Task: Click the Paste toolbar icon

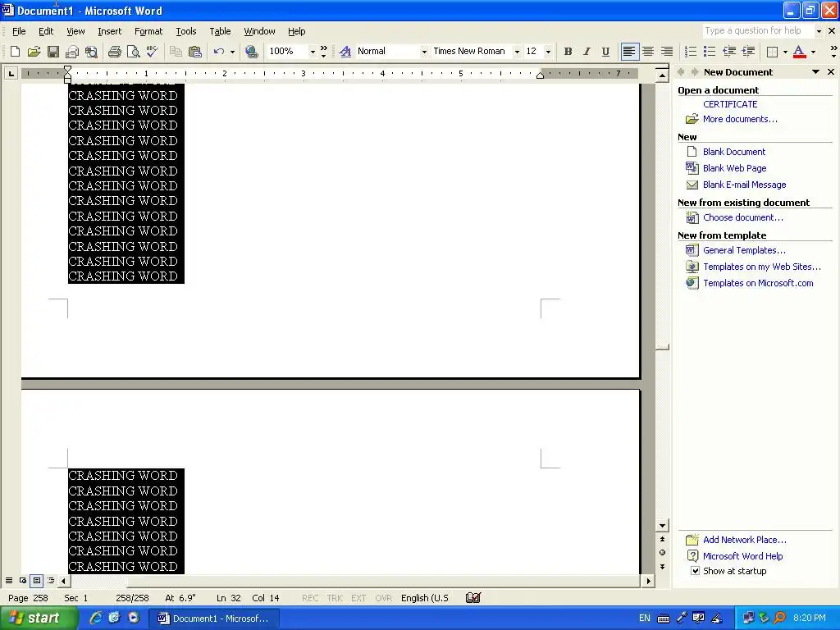Action: pos(195,52)
